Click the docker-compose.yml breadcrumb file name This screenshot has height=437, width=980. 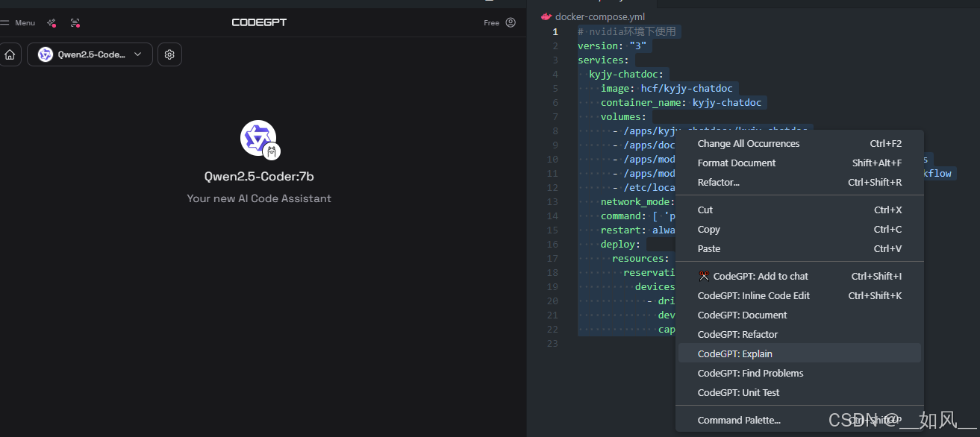[x=600, y=16]
